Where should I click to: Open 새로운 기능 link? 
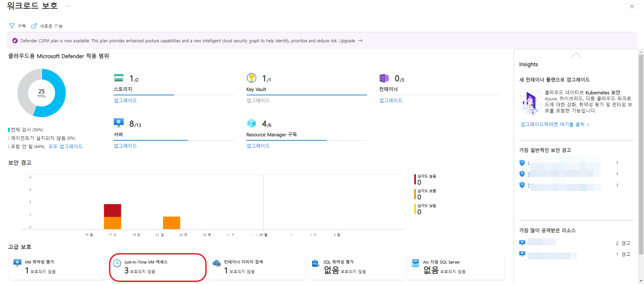pos(47,26)
